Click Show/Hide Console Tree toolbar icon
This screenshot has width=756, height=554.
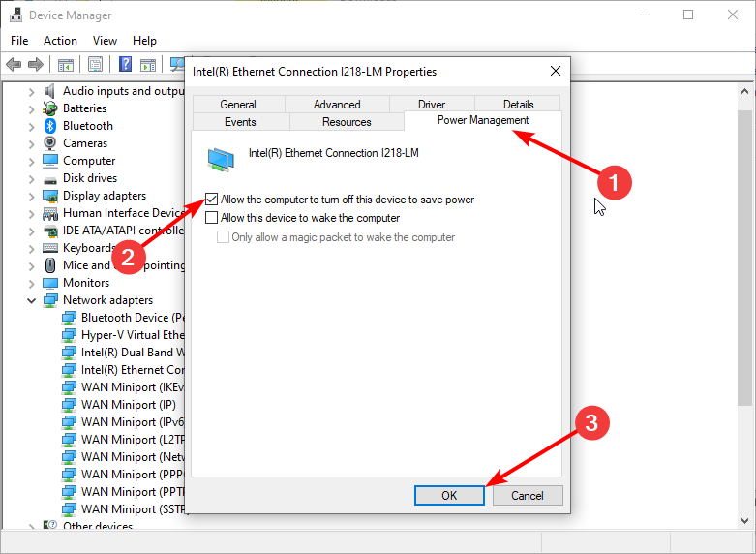point(66,64)
